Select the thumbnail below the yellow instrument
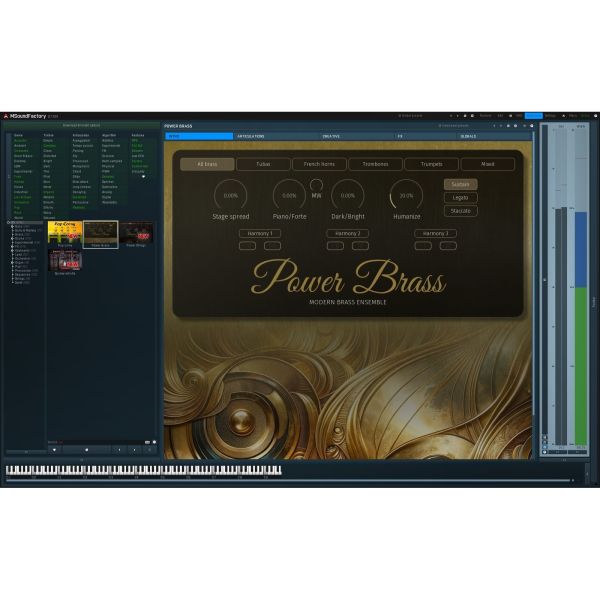The image size is (600, 600). (x=65, y=262)
